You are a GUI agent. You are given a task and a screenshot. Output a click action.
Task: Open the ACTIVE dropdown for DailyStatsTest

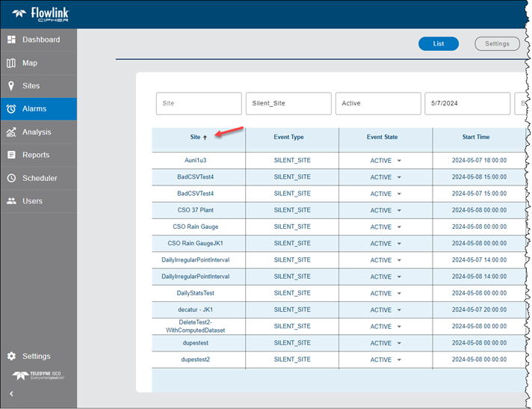point(399,294)
